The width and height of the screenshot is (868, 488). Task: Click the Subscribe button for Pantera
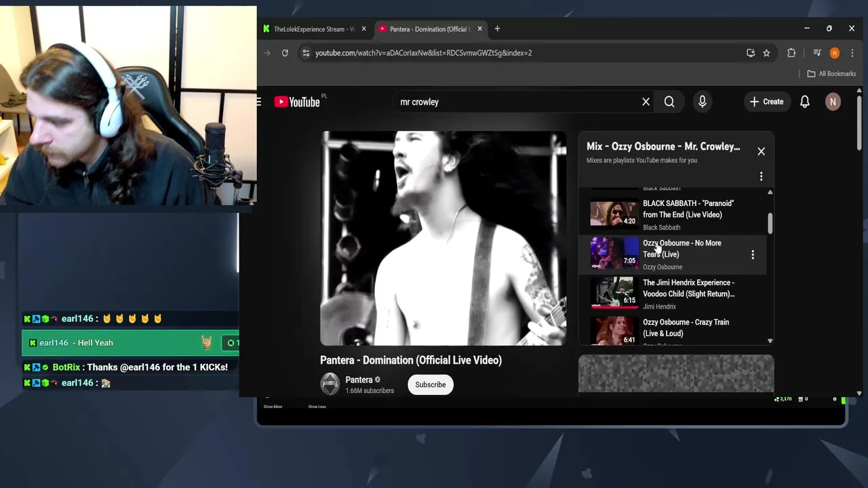[x=431, y=385]
